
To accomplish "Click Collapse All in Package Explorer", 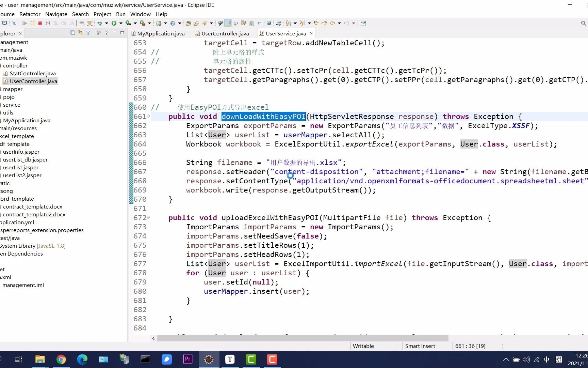I will tap(72, 33).
